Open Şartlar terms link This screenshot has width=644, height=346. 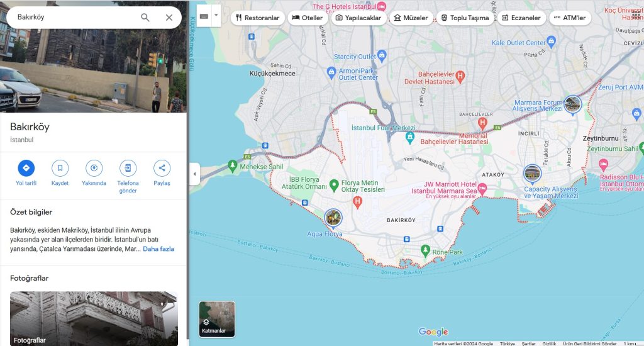[528, 343]
